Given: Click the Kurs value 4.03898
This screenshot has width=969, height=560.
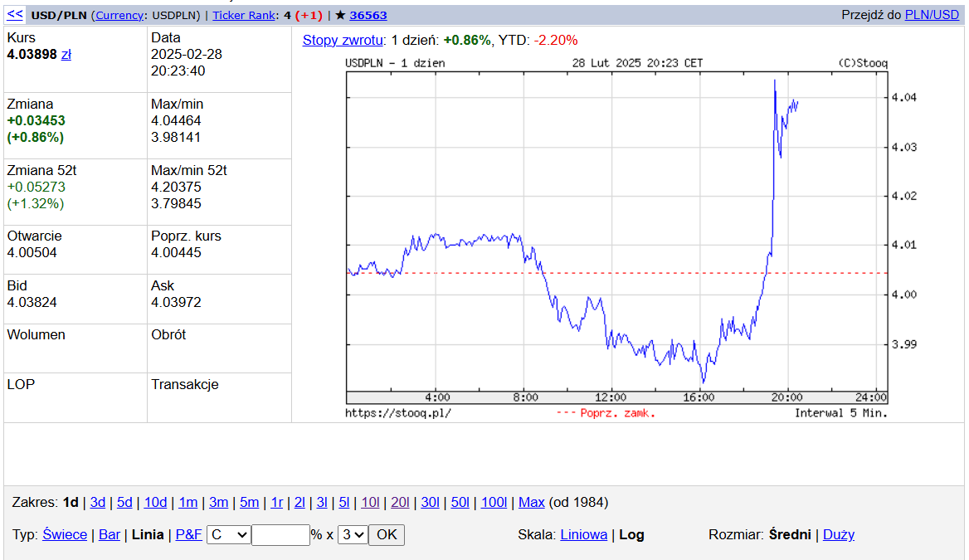Looking at the screenshot, I should [x=32, y=55].
